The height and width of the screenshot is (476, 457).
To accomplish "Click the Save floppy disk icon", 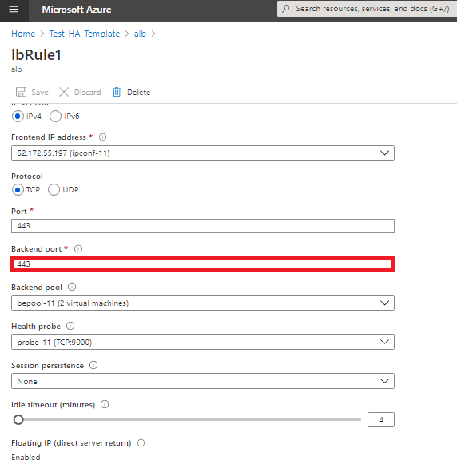I will (21, 92).
